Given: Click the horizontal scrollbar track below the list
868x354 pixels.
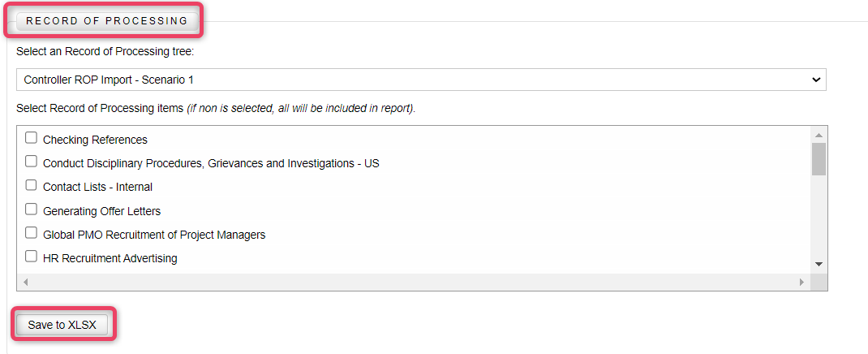Looking at the screenshot, I should click(413, 282).
